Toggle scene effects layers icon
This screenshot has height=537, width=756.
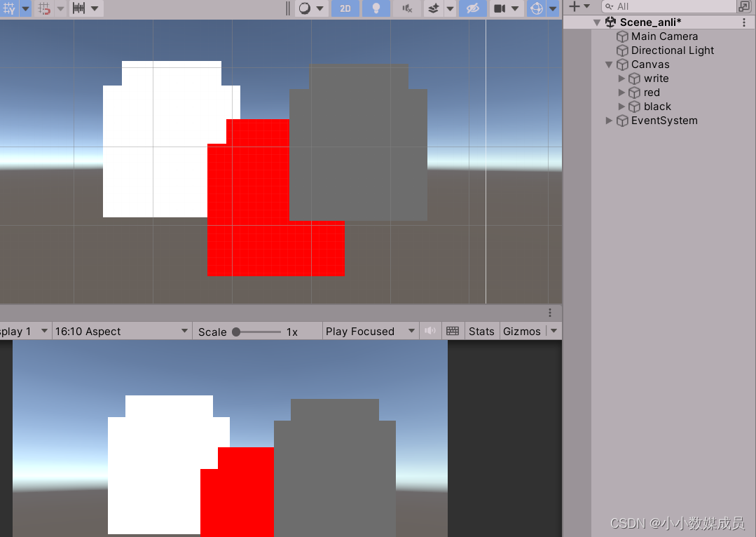point(434,8)
